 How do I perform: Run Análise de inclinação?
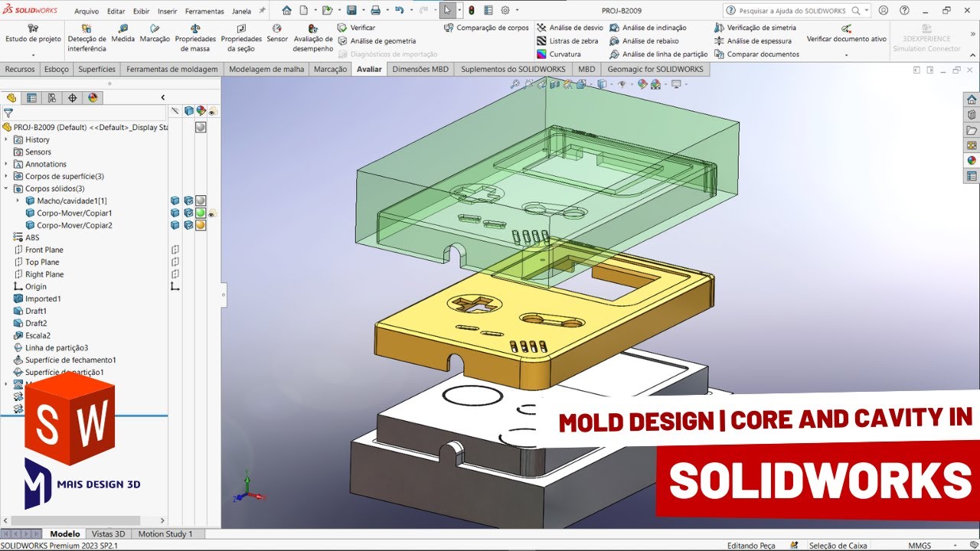coord(648,28)
